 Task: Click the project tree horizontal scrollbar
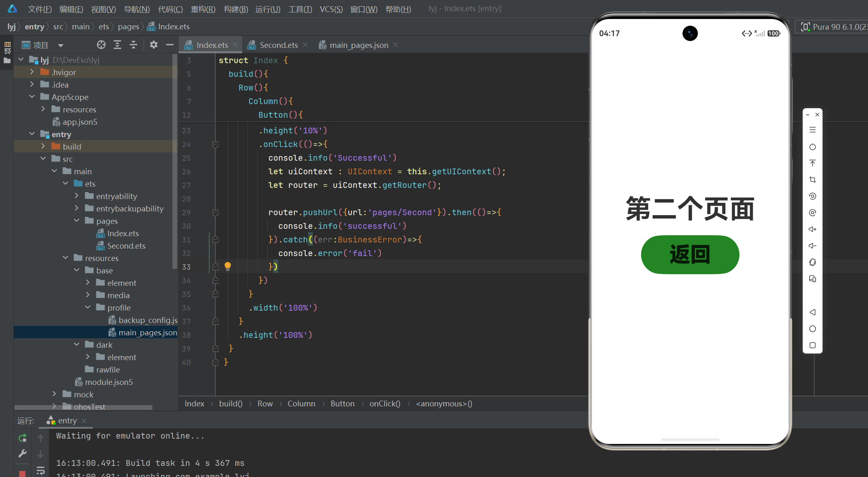83,408
